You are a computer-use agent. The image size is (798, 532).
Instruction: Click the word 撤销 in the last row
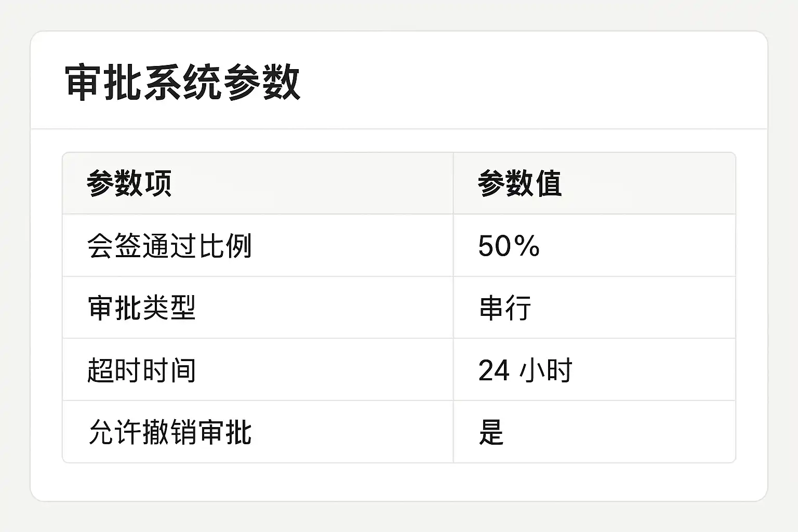[169, 432]
